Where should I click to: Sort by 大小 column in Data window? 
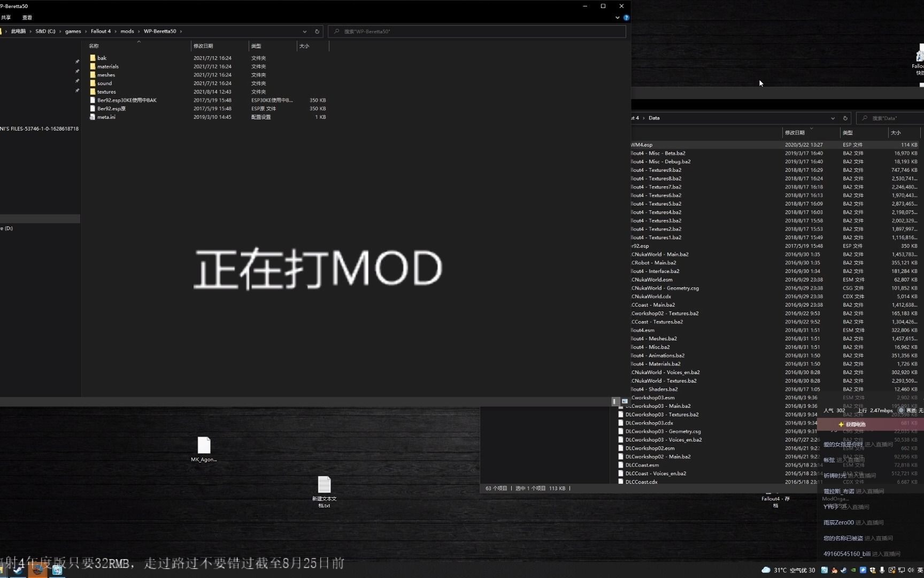click(x=904, y=133)
